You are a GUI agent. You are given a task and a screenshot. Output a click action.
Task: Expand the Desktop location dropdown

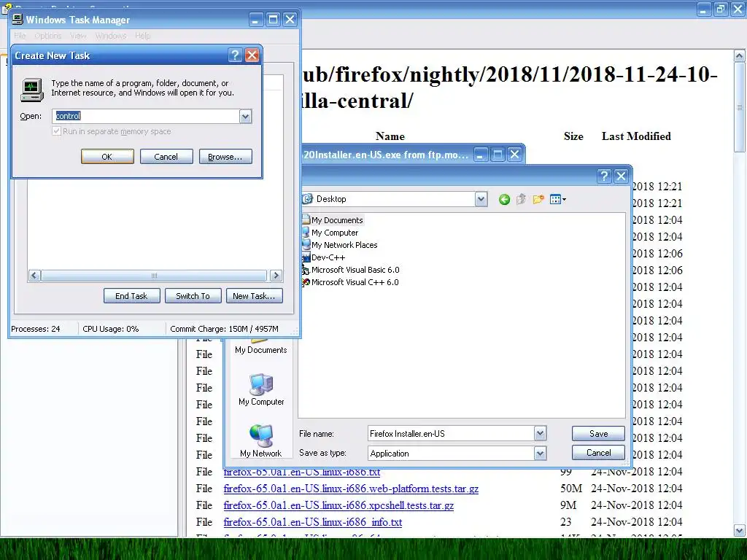pos(481,199)
